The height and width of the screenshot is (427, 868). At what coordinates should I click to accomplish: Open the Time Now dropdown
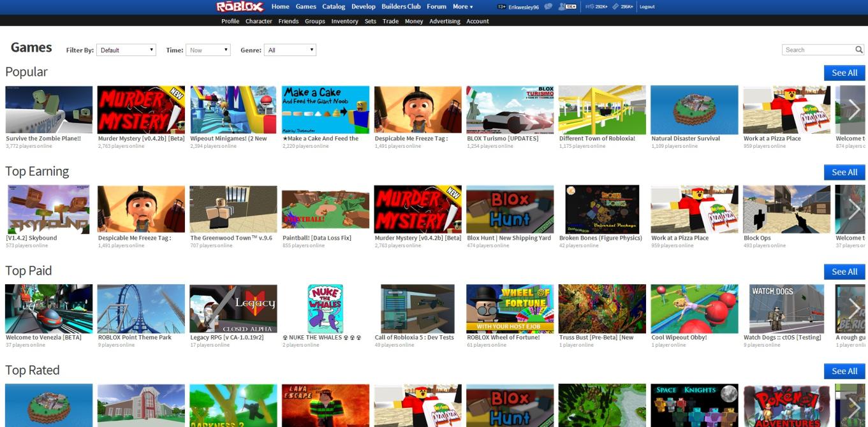[x=208, y=50]
